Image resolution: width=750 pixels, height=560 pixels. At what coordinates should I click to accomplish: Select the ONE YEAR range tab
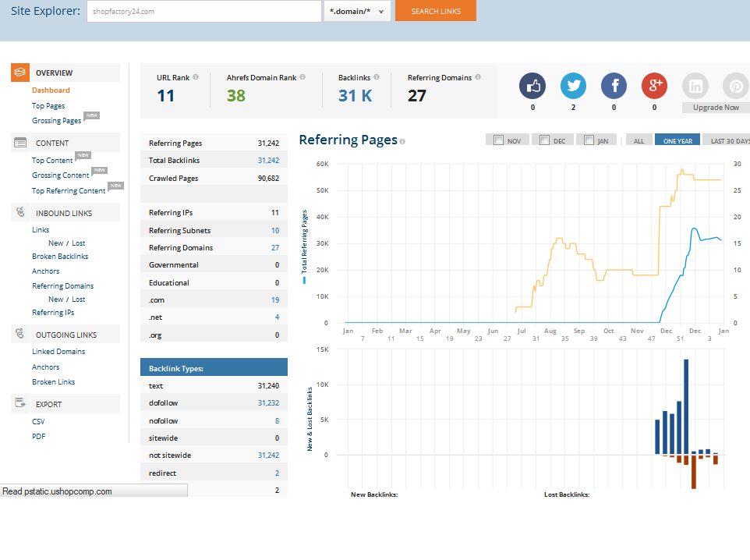pyautogui.click(x=677, y=140)
